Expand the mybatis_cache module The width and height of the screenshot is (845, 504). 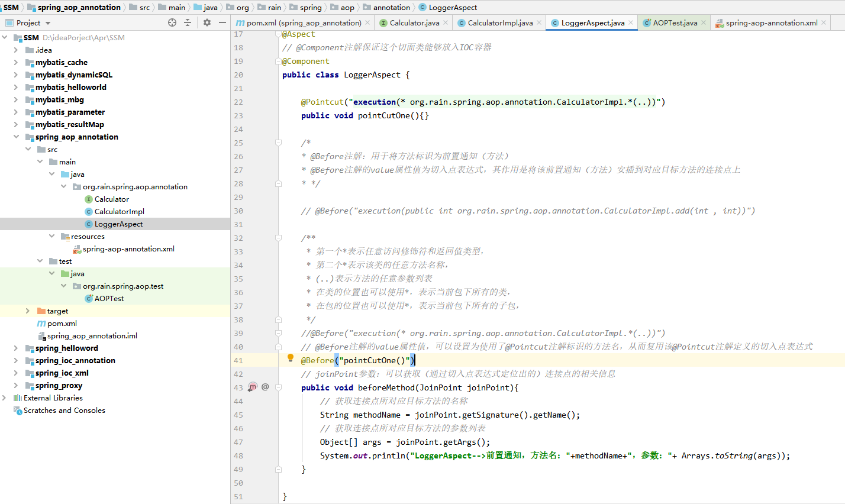(x=16, y=62)
